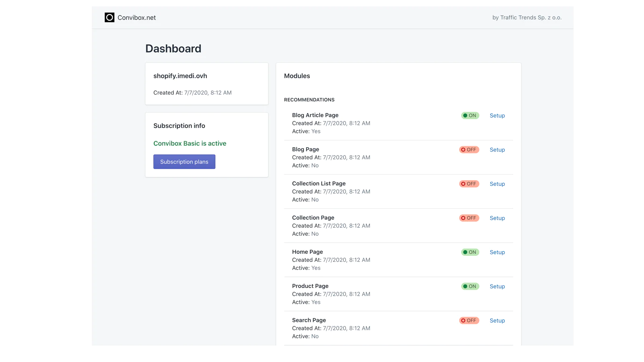Toggle the Collection Page OFF status badge
The width and height of the screenshot is (644, 362).
click(469, 218)
